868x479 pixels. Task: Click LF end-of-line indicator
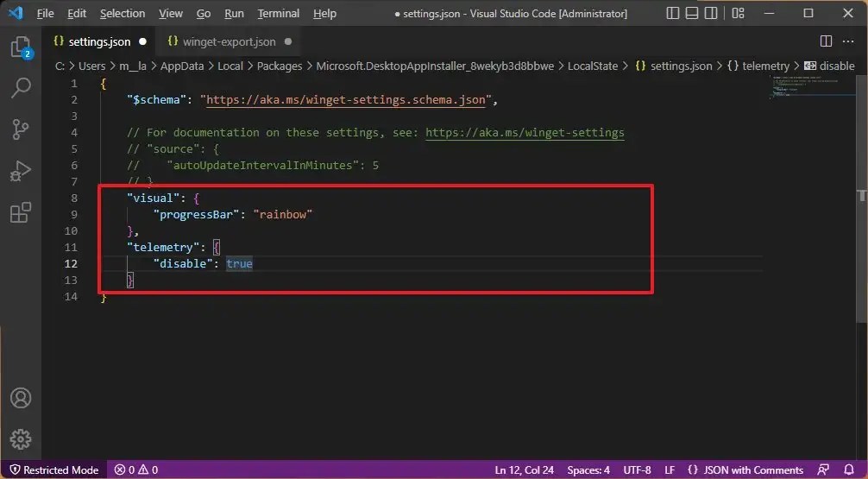670,470
